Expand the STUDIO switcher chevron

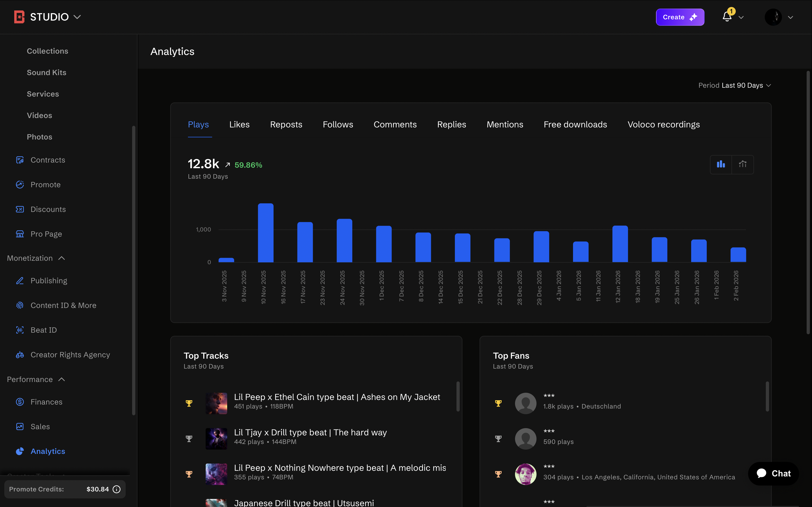pyautogui.click(x=77, y=17)
